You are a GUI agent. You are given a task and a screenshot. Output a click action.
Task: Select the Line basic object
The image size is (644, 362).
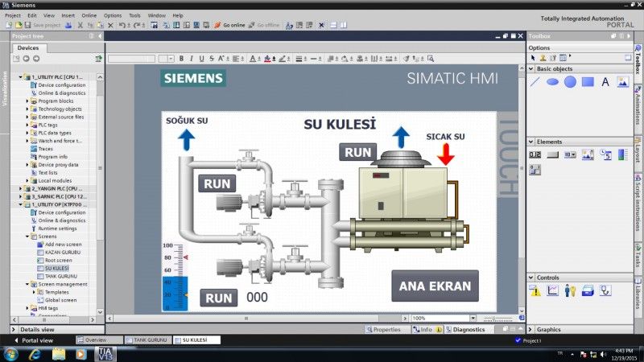(x=535, y=82)
